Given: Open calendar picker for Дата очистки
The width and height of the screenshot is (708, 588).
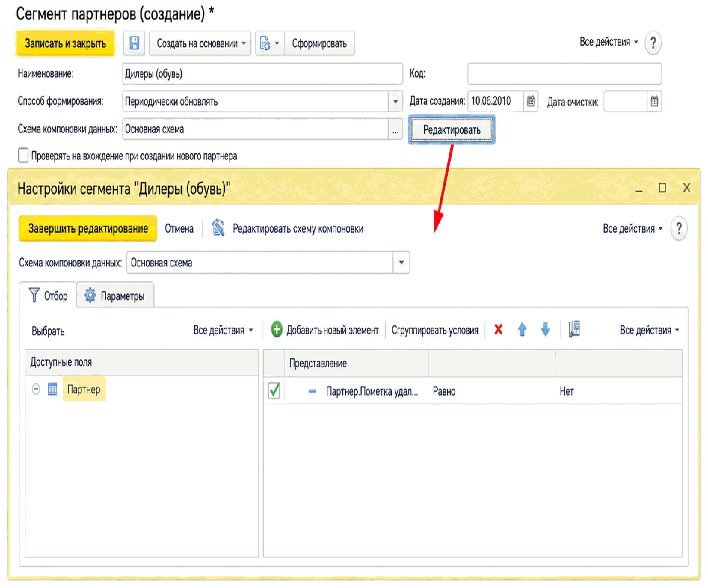Looking at the screenshot, I should [654, 101].
